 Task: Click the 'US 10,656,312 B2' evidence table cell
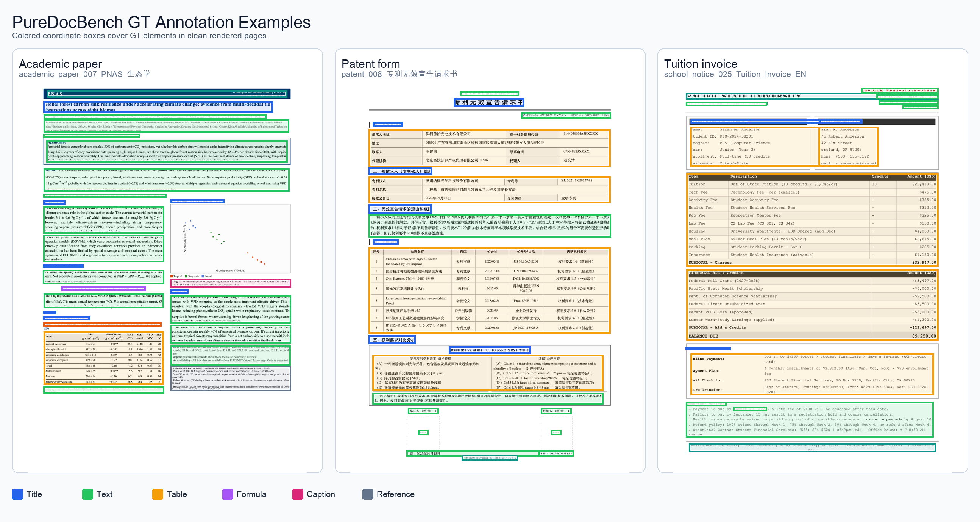click(x=526, y=261)
